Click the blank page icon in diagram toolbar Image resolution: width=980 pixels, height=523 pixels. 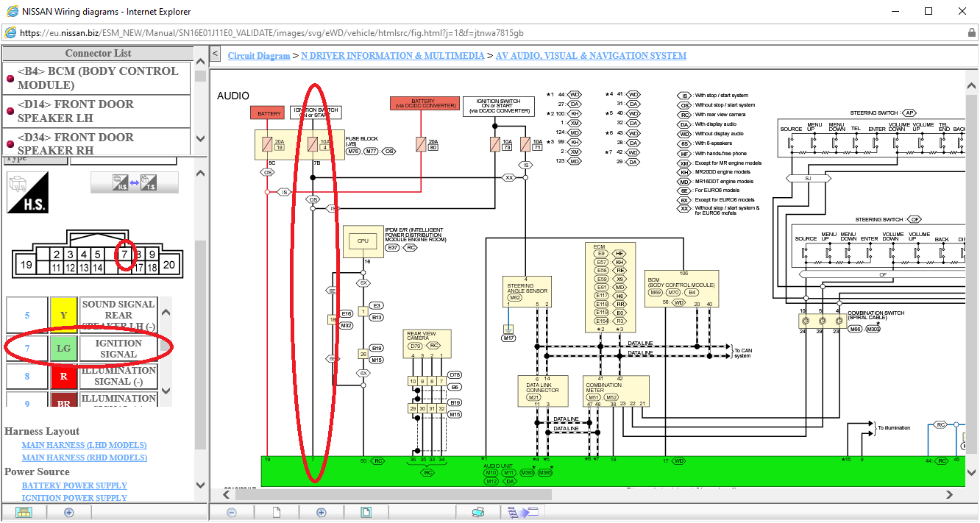click(x=277, y=512)
